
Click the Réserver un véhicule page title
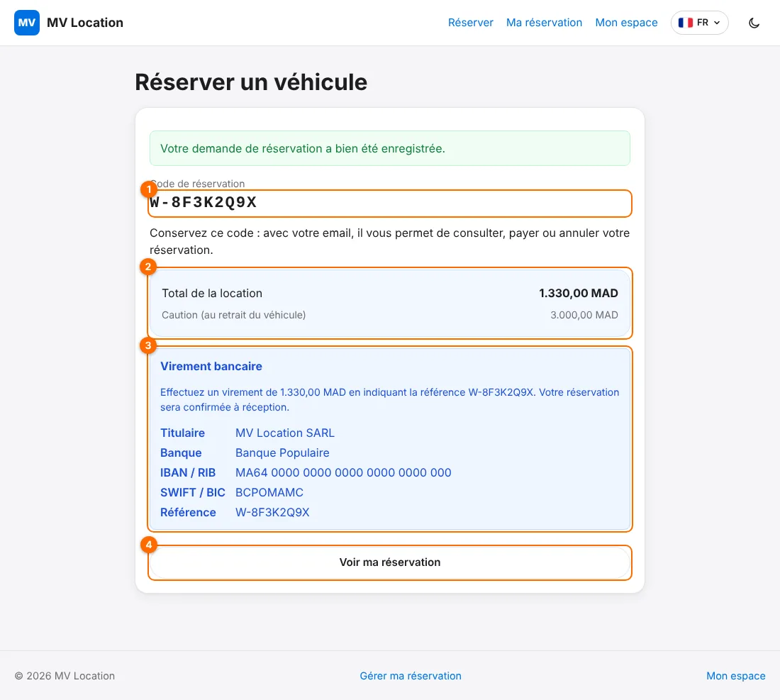[x=251, y=82]
